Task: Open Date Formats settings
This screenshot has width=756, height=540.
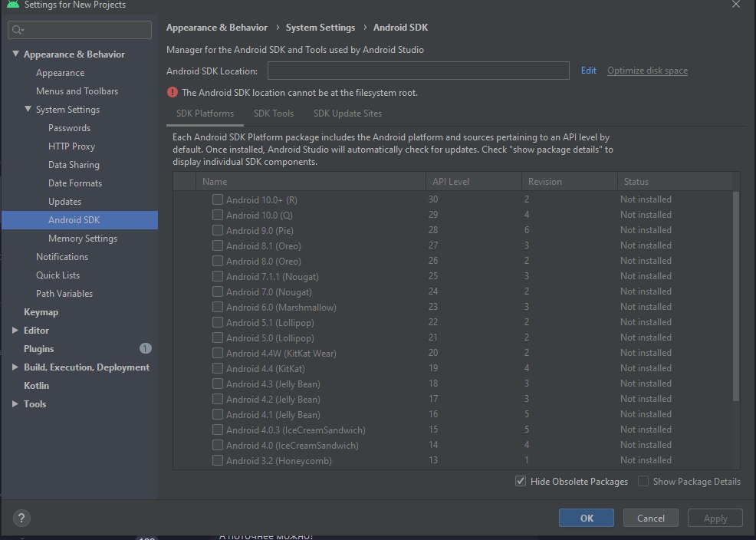Action: pyautogui.click(x=75, y=183)
